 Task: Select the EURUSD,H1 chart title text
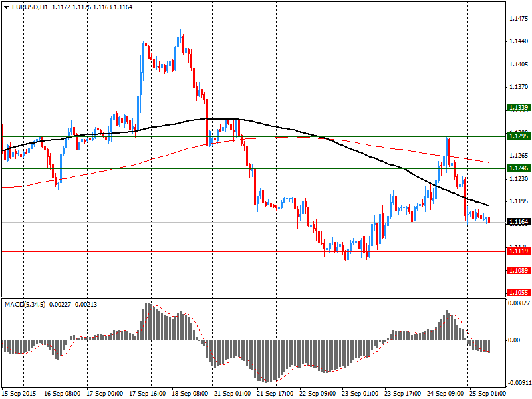point(29,7)
